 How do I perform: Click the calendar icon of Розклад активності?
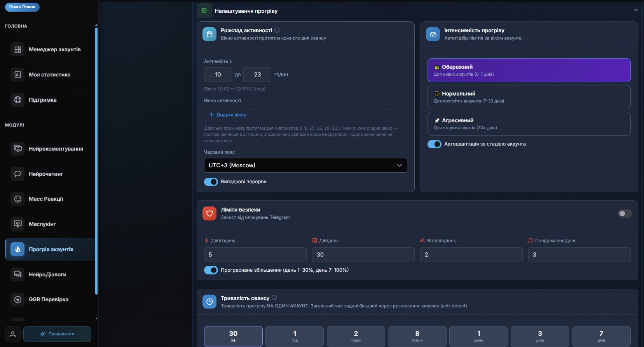coord(209,34)
